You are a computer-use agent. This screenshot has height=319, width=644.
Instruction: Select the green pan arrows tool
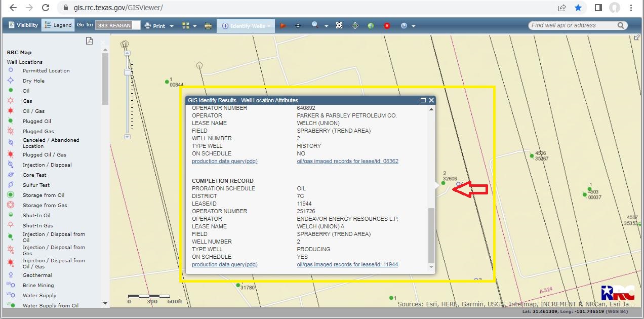[355, 25]
